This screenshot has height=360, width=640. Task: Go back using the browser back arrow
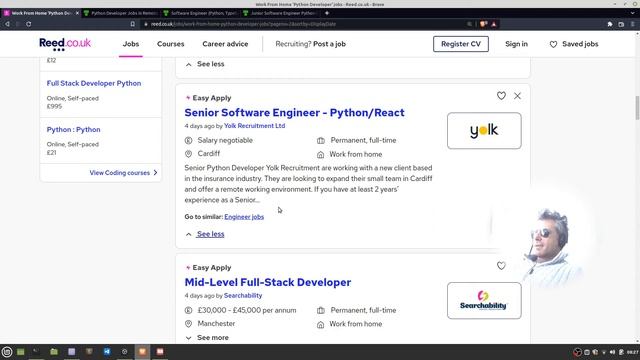7,24
